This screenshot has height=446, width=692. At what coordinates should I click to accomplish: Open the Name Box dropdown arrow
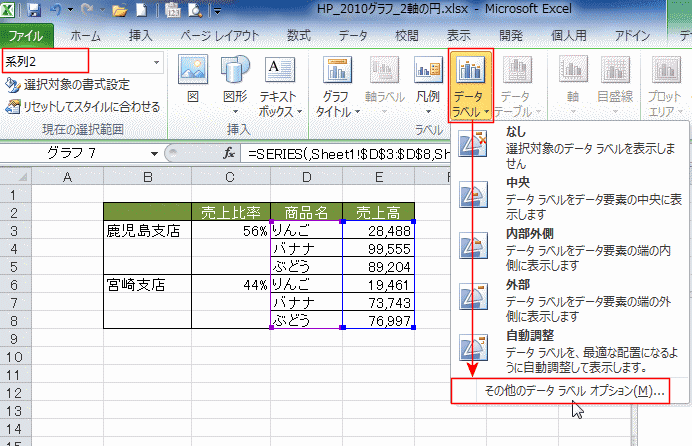coord(154,154)
